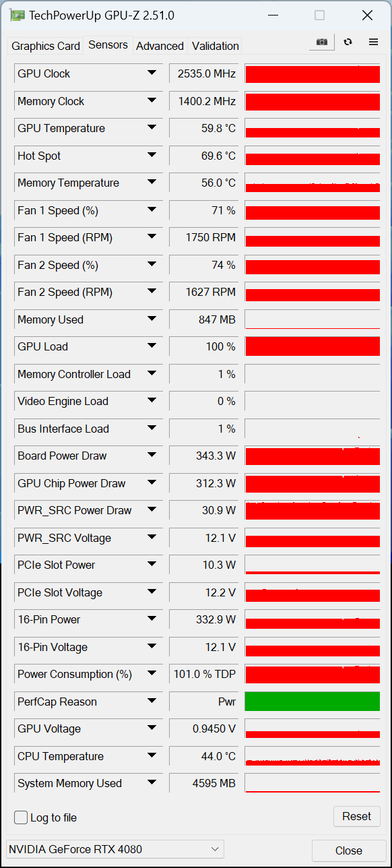Take a screenshot with the camera icon

pos(322,42)
